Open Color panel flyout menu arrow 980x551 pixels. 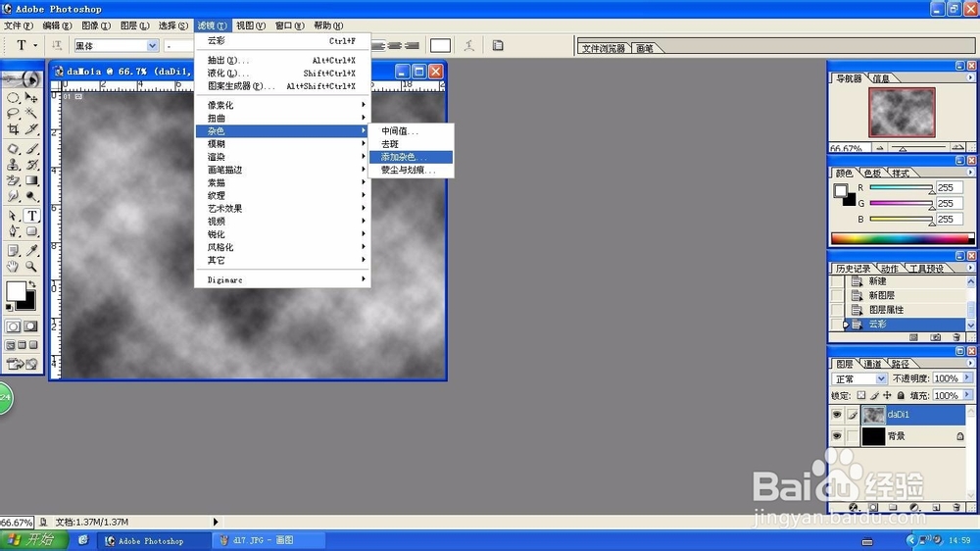click(x=970, y=172)
